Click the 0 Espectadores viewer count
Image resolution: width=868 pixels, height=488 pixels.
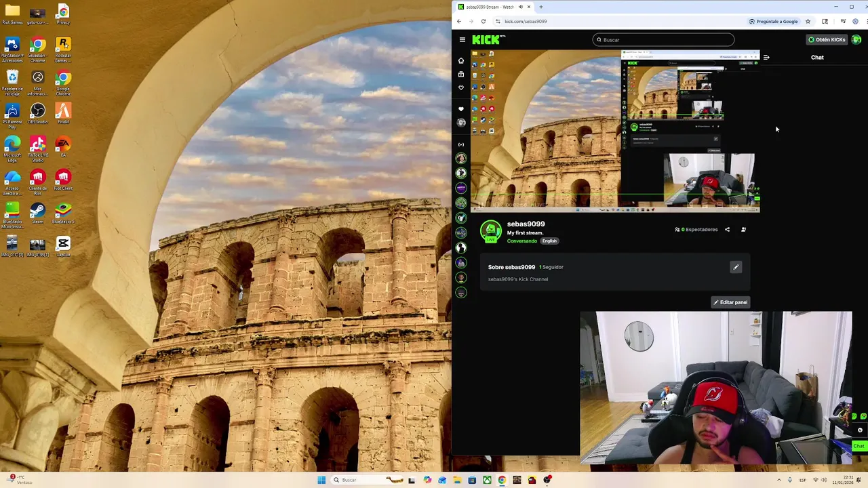(696, 230)
